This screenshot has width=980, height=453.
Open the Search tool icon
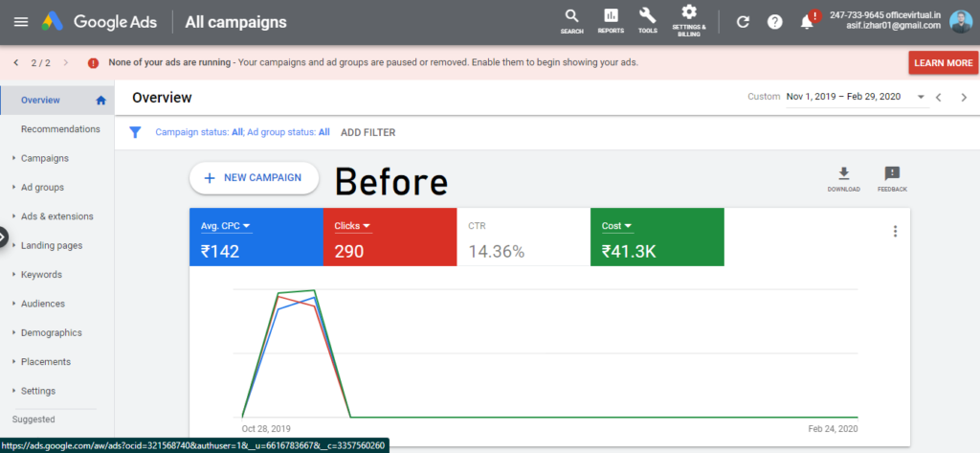point(572,21)
